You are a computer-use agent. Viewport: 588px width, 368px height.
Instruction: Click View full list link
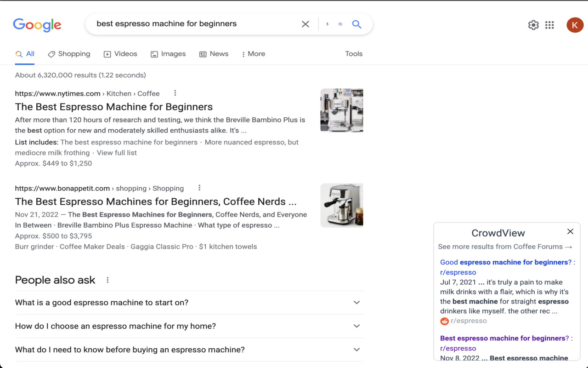coord(117,153)
